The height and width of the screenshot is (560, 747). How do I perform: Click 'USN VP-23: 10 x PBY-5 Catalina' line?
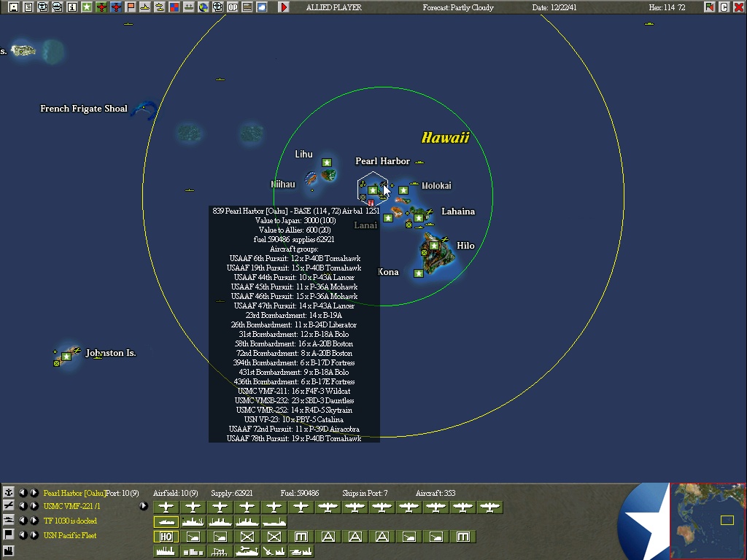coord(294,419)
